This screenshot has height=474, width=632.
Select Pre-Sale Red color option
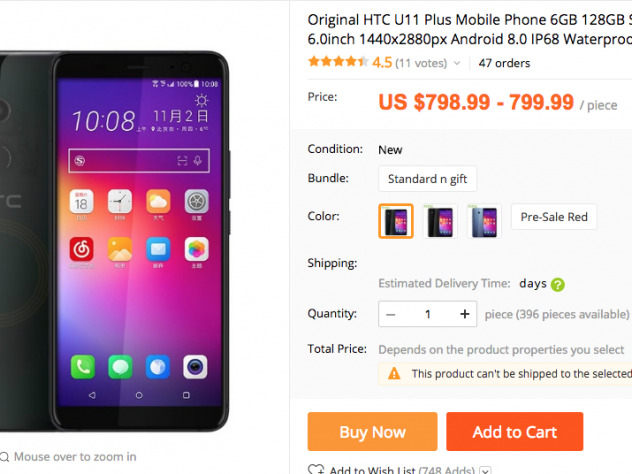[x=554, y=217]
